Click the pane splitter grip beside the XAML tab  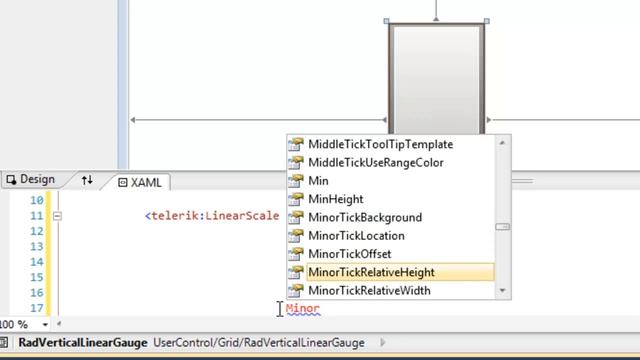pos(523,181)
